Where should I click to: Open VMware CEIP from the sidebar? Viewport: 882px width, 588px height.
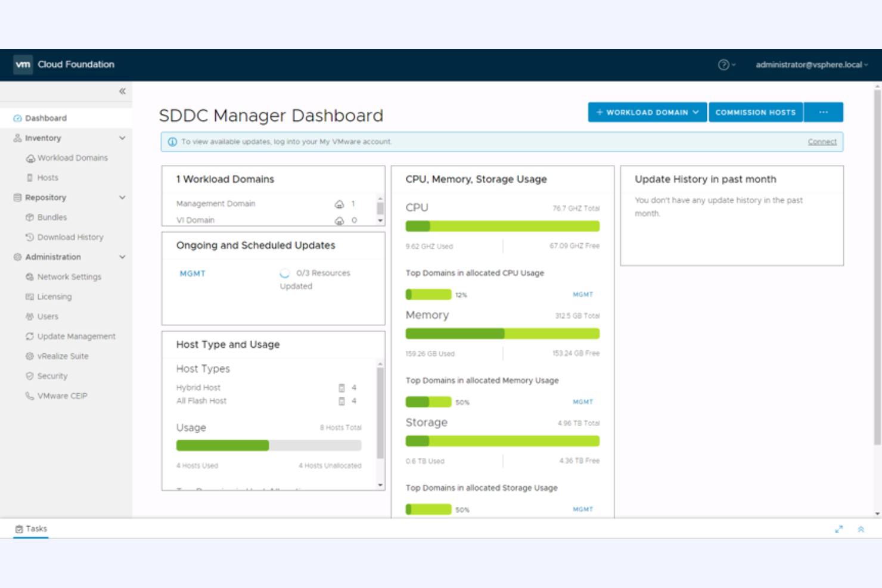click(29, 396)
